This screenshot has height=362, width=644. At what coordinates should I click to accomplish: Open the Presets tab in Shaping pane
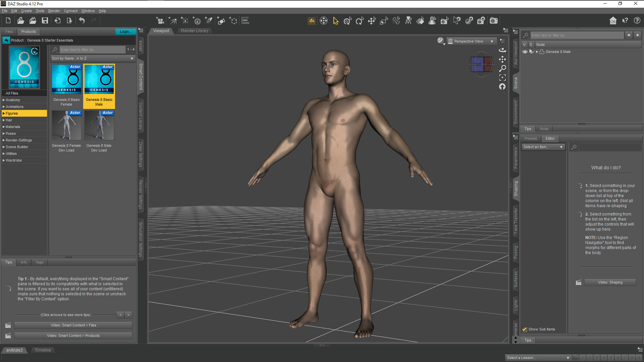point(531,138)
